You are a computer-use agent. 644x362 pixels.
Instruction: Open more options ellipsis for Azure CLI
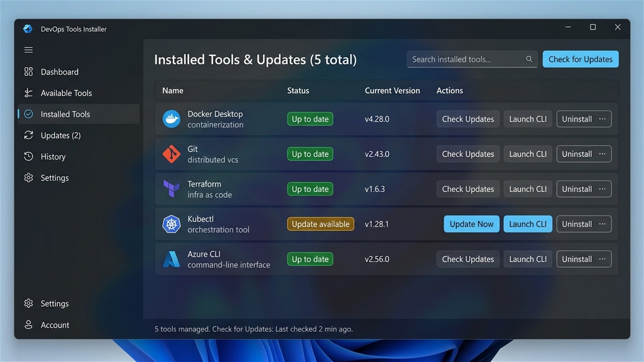coord(602,259)
